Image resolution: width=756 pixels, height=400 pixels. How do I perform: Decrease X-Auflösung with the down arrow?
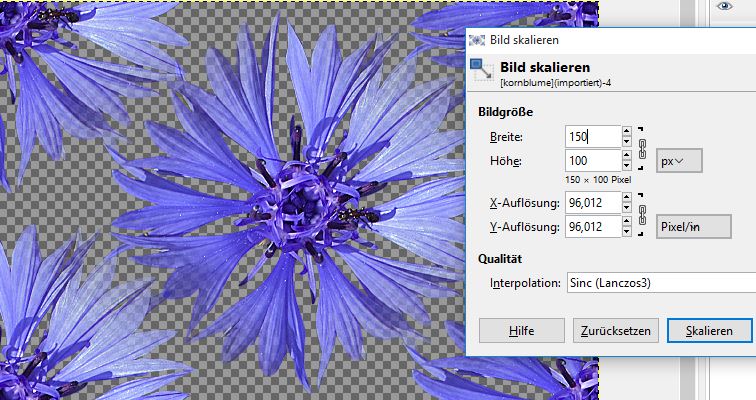(x=626, y=208)
